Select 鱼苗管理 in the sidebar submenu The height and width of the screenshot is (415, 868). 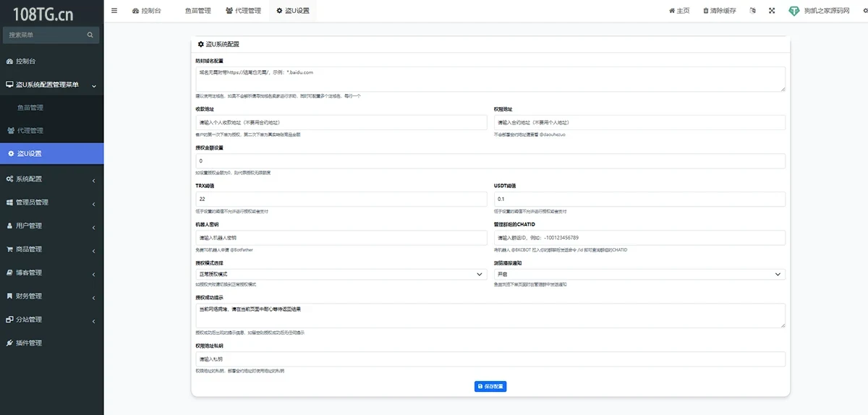tap(30, 108)
